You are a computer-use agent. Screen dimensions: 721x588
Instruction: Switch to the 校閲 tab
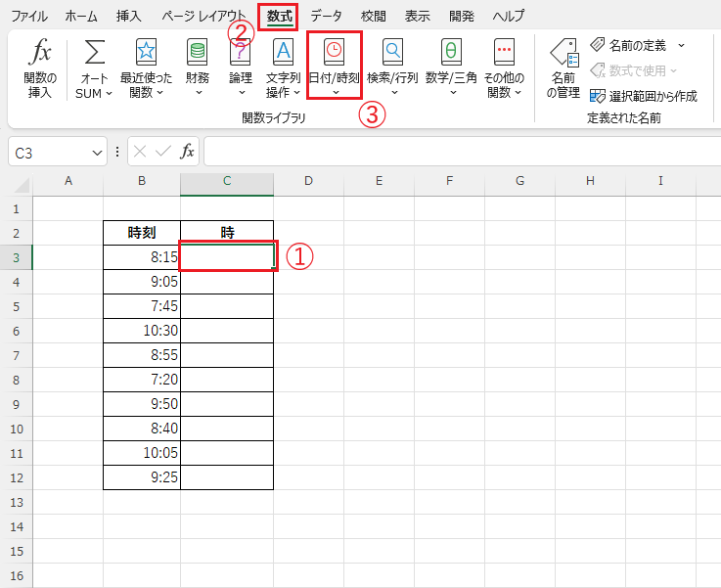click(374, 16)
